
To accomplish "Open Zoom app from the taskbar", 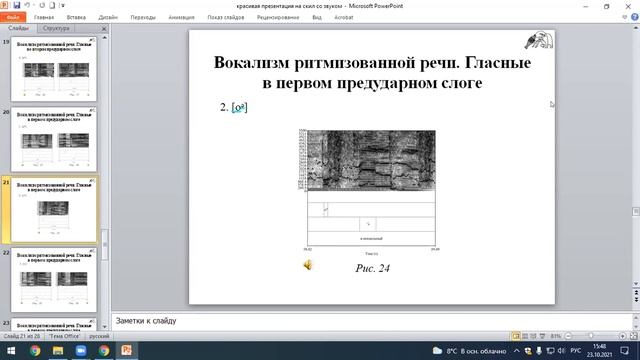I will (x=81, y=351).
